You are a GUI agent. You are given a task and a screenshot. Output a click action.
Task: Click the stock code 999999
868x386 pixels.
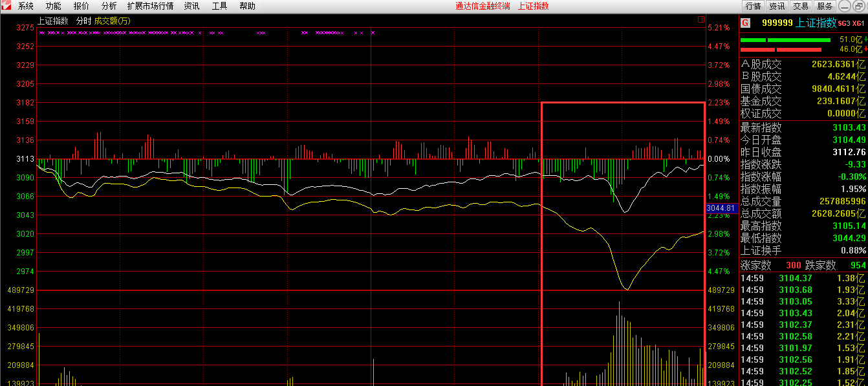point(777,23)
